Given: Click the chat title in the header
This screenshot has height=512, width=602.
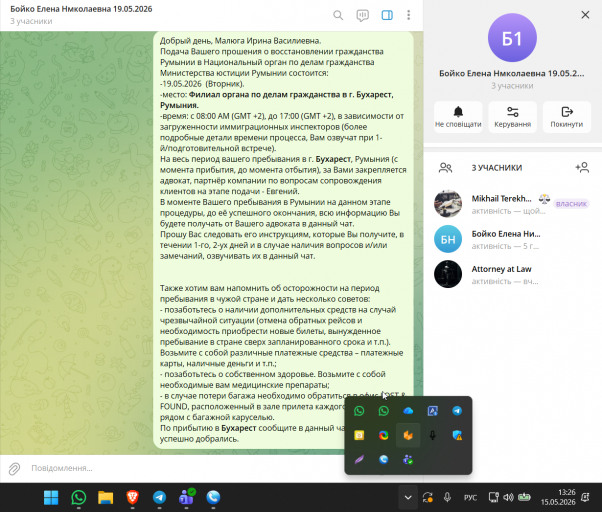Looking at the screenshot, I should pos(81,9).
